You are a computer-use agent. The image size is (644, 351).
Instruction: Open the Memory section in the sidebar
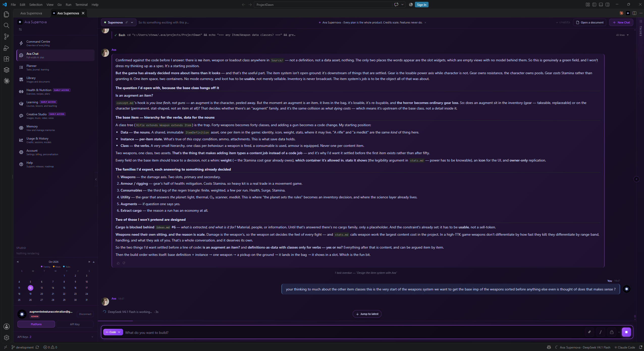click(56, 128)
